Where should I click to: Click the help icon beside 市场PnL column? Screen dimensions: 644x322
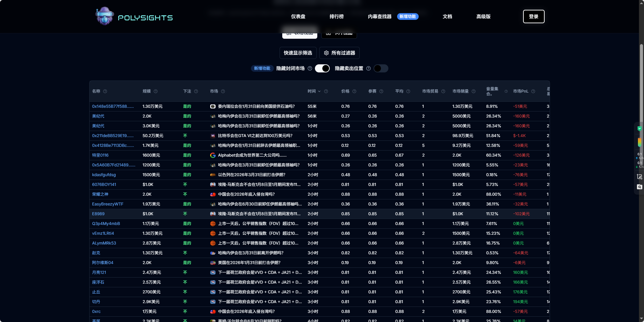click(533, 91)
